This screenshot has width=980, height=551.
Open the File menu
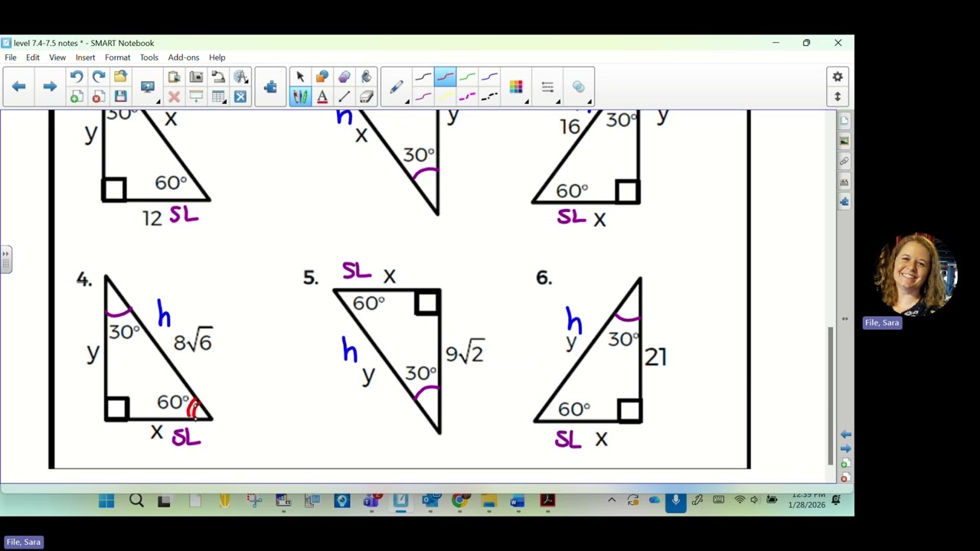tap(11, 57)
